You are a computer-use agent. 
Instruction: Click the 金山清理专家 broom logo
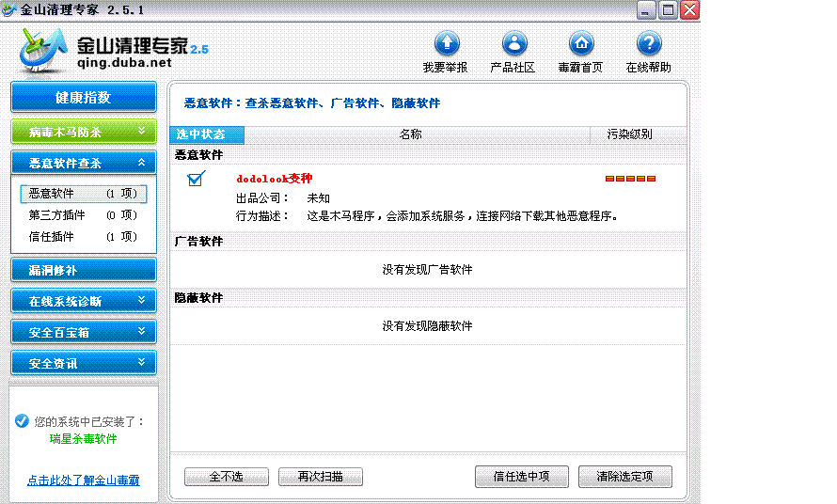click(43, 50)
